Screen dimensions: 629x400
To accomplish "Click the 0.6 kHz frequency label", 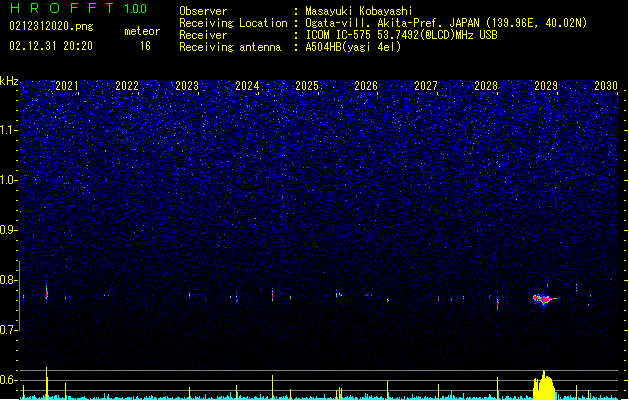I will point(9,380).
